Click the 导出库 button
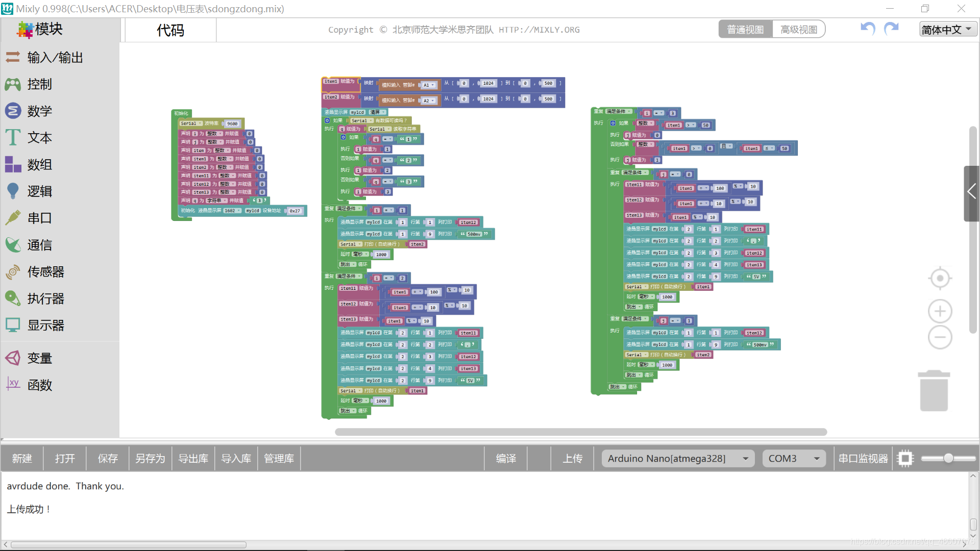This screenshot has height=551, width=980. pyautogui.click(x=193, y=458)
